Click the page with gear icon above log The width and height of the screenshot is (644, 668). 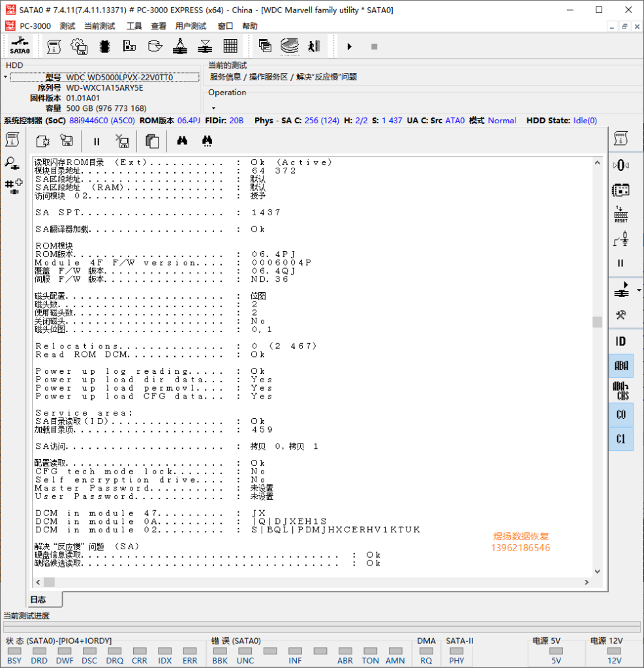pos(42,141)
